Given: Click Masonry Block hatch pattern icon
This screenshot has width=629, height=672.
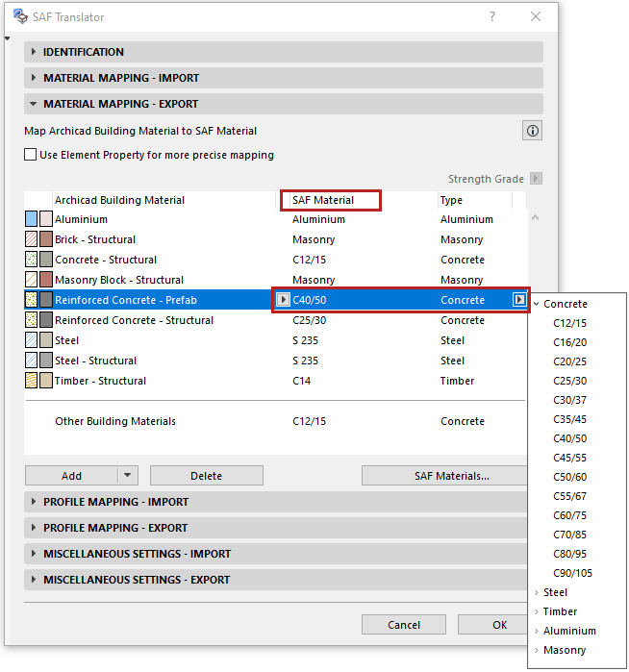Looking at the screenshot, I should tap(32, 280).
